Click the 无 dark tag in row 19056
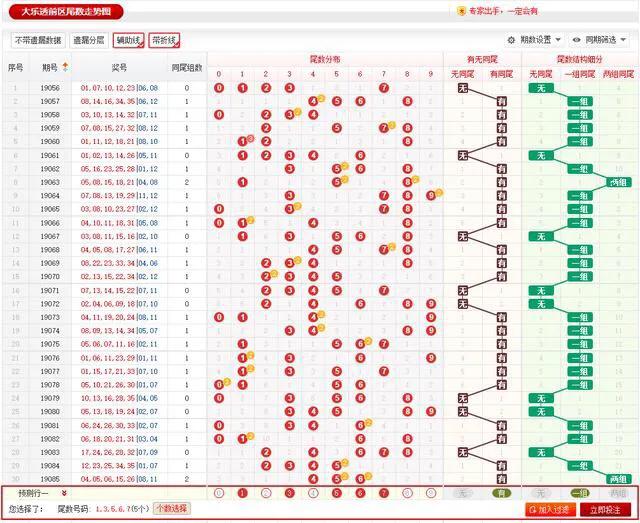Viewport: 640px width, 523px height. [462, 88]
